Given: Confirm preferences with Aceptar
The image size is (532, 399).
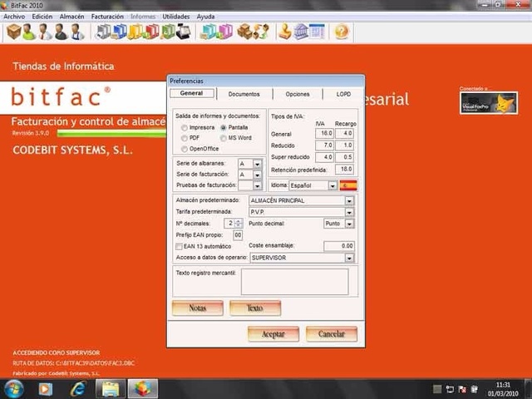Looking at the screenshot, I should 273,334.
